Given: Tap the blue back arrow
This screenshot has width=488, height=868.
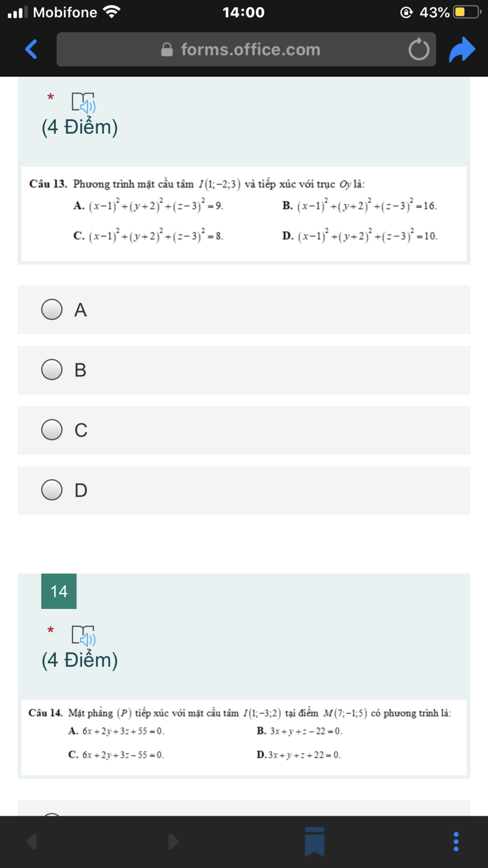Looking at the screenshot, I should [x=31, y=49].
